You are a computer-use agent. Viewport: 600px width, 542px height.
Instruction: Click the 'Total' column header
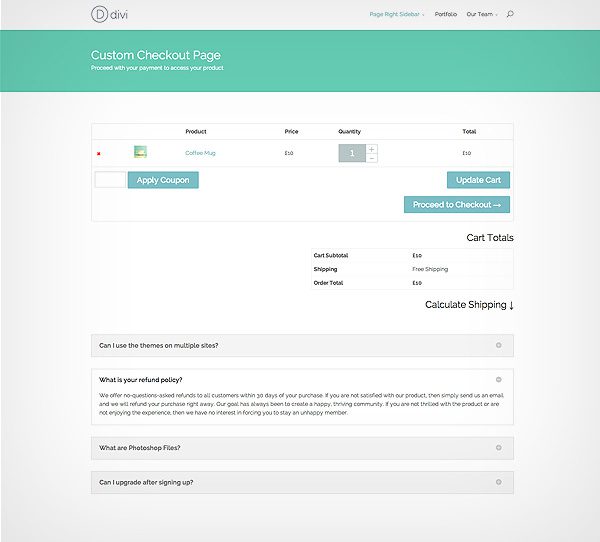(469, 132)
